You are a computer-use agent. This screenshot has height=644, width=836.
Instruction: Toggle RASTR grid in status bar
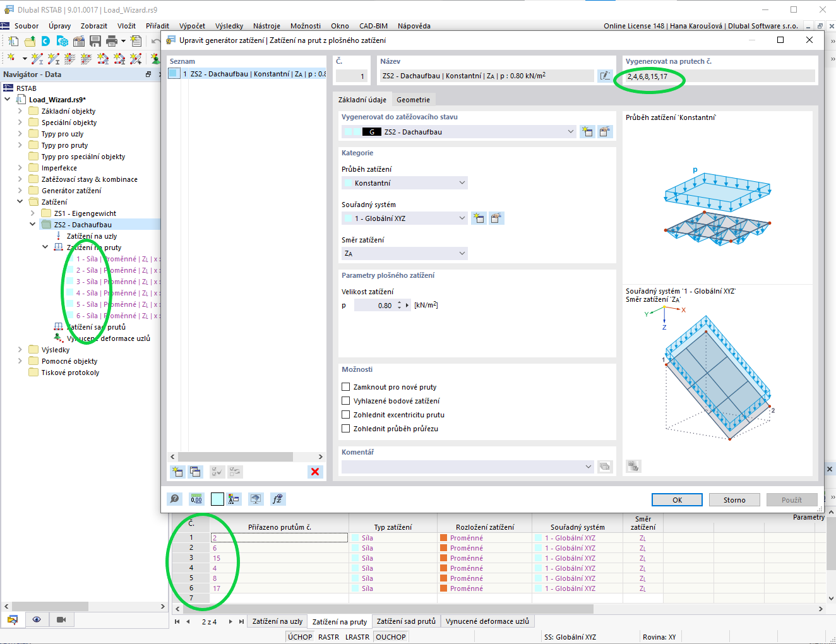[328, 637]
